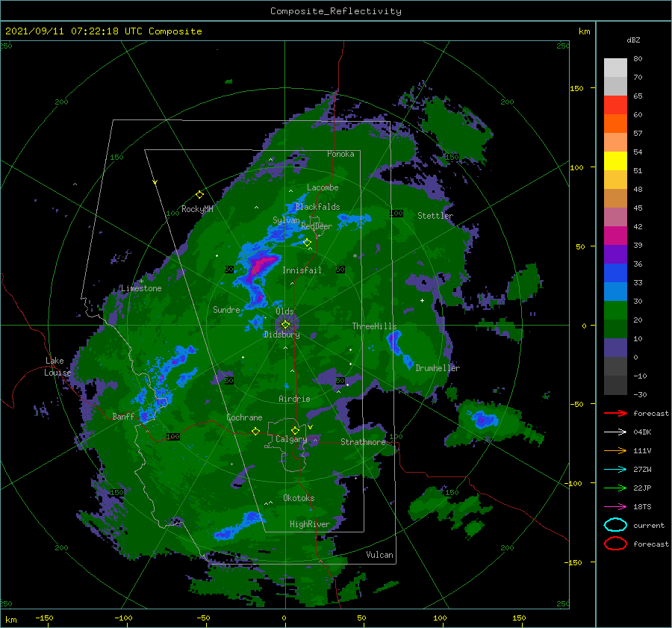Select the 80 dBZ color swatch
The height and width of the screenshot is (628, 672).
(615, 67)
